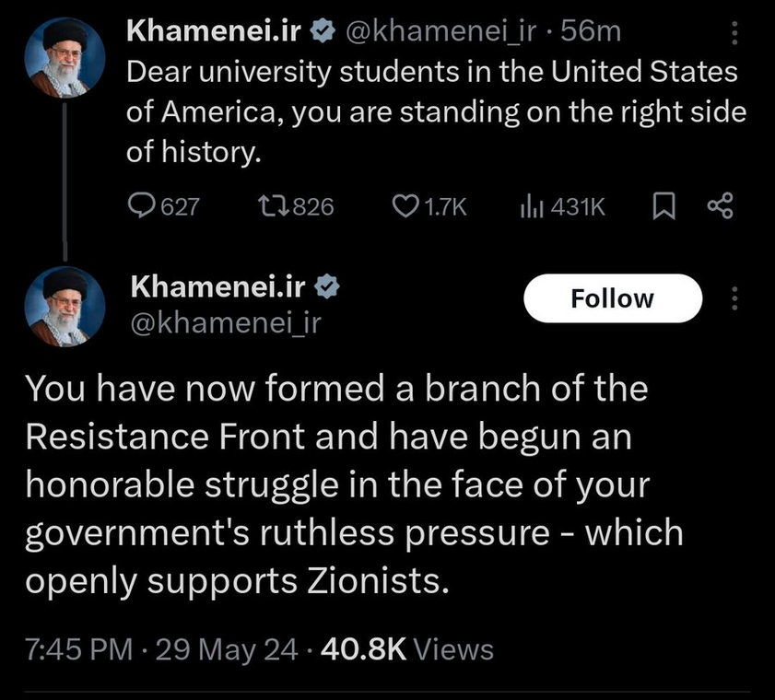Open the tweet starting 'Dear university students'
This screenshot has width=775, height=700.
pos(433,112)
